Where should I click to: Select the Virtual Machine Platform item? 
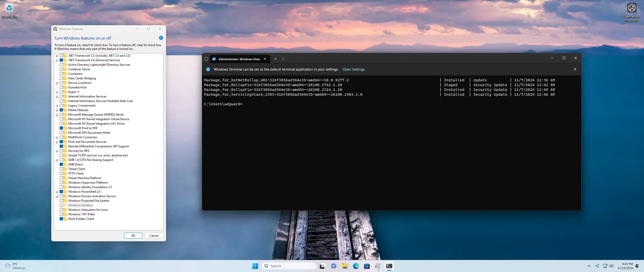85,178
